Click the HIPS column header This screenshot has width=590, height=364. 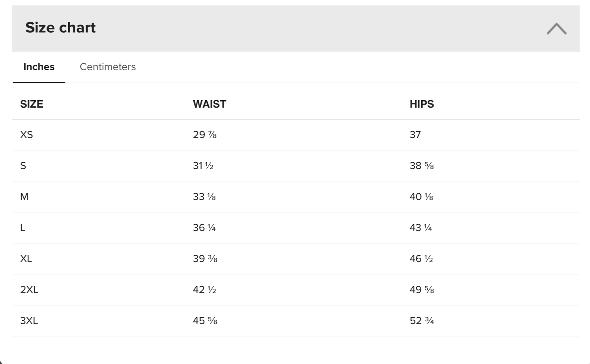click(x=422, y=104)
